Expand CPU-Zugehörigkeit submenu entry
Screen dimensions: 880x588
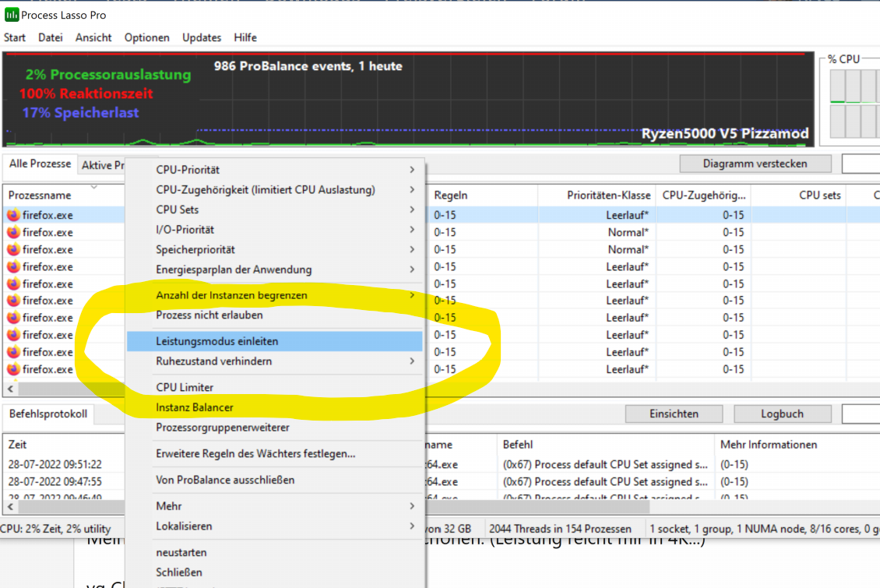[x=275, y=190]
